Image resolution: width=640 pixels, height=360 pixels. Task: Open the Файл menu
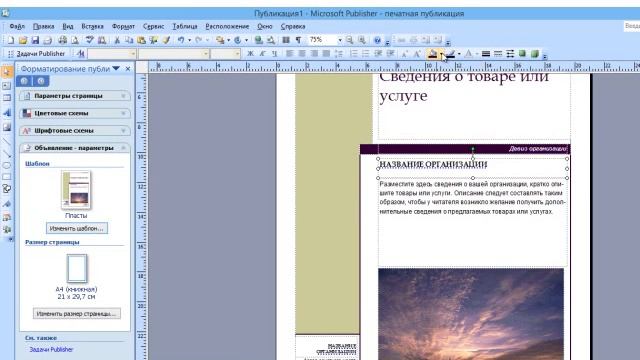pos(17,27)
